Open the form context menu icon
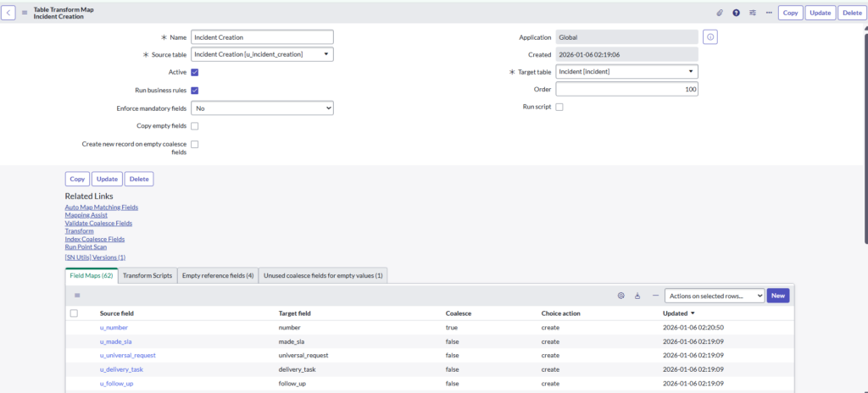 (x=25, y=13)
